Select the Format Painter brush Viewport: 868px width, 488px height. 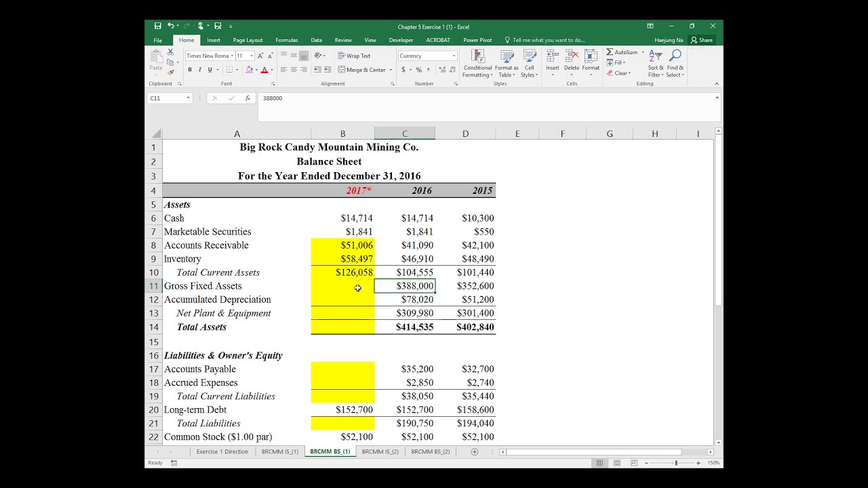coord(170,72)
